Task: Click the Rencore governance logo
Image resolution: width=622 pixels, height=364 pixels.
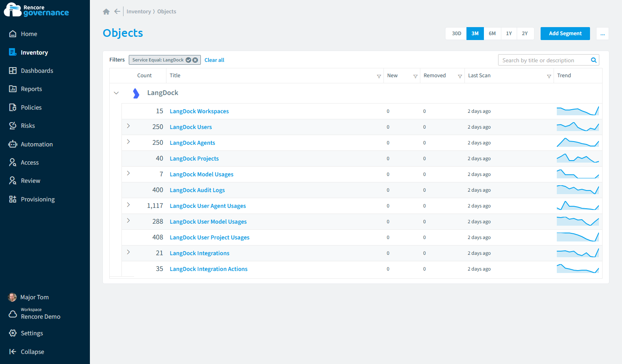Action: (36, 10)
